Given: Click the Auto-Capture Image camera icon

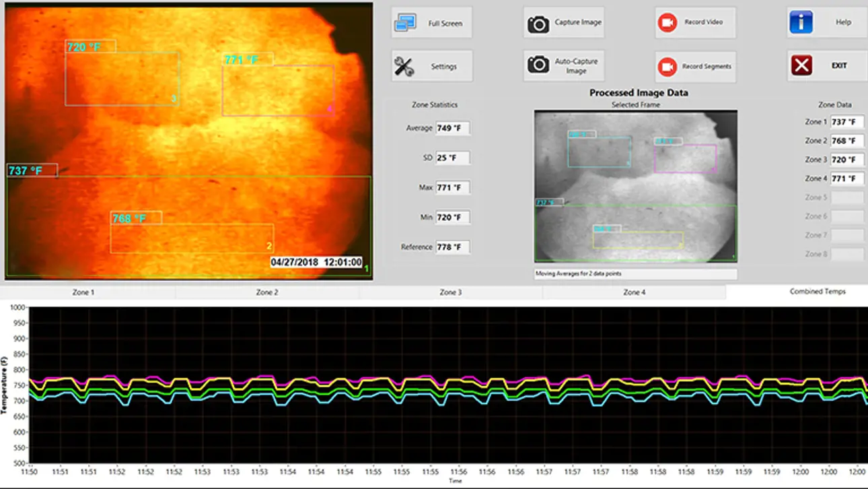Looking at the screenshot, I should coord(538,65).
